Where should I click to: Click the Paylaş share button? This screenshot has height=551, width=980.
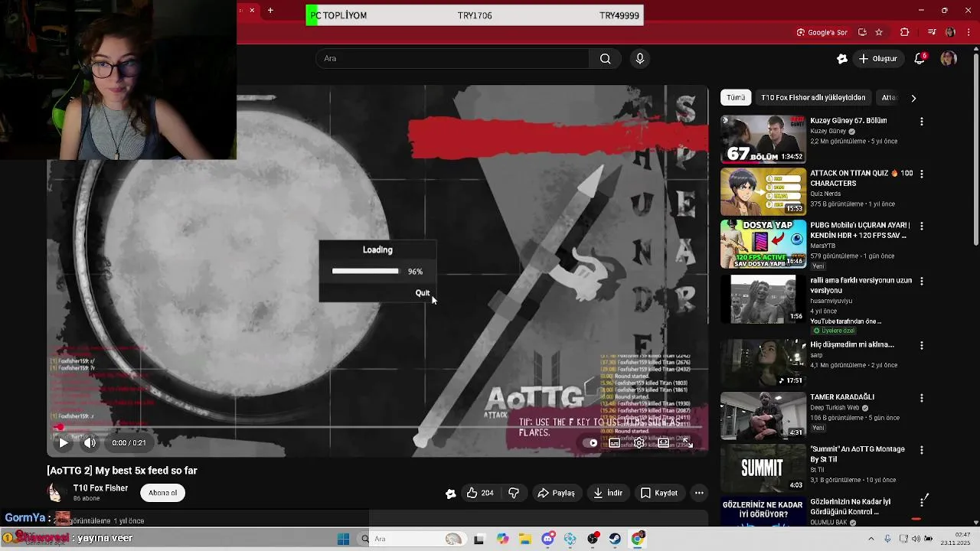(x=557, y=493)
